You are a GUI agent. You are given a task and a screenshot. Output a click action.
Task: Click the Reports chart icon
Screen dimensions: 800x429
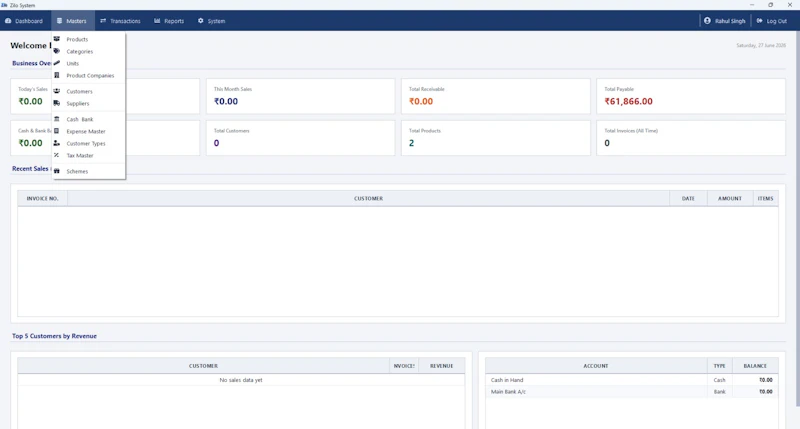[x=157, y=21]
